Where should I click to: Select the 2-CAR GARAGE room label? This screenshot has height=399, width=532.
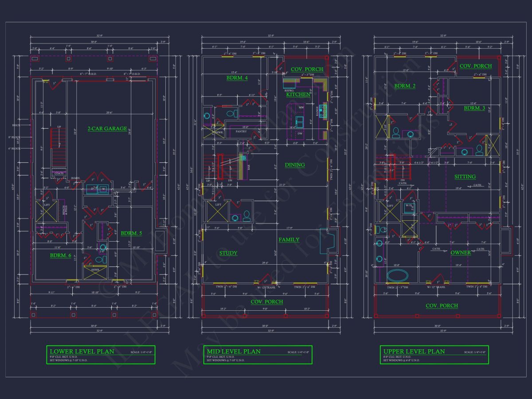[107, 129]
